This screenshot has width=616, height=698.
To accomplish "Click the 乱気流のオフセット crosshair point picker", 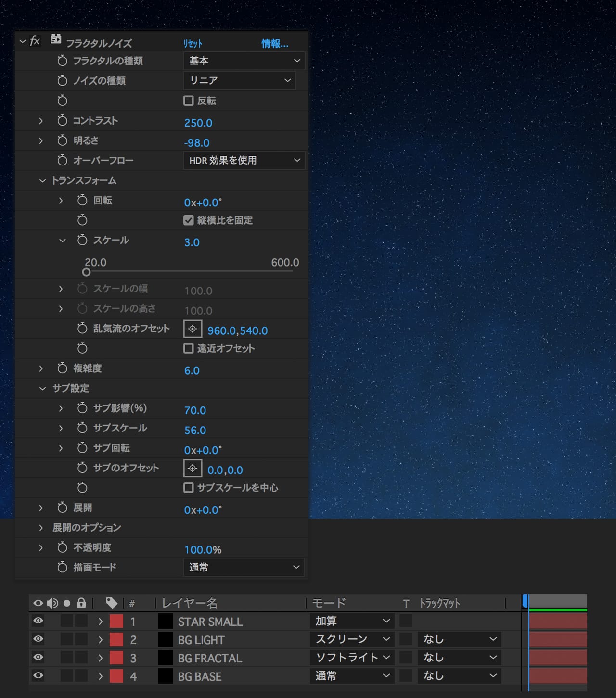I will pos(192,329).
